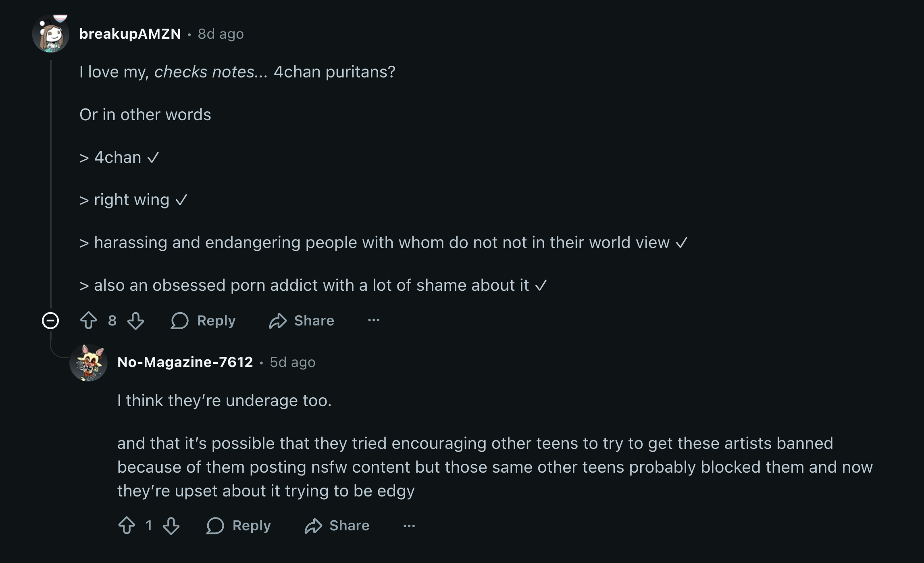Downvote No-Magazine-7612's reply
This screenshot has height=563, width=924.
171,525
